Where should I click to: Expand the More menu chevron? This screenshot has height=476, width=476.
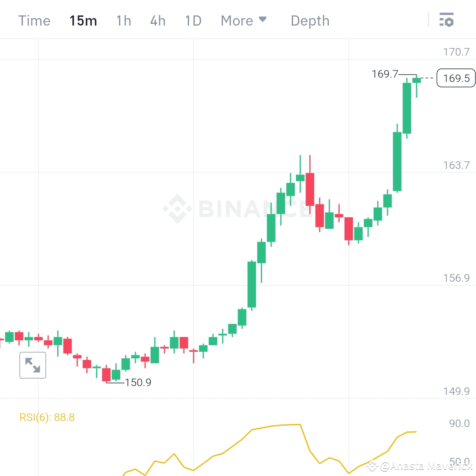coord(263,20)
